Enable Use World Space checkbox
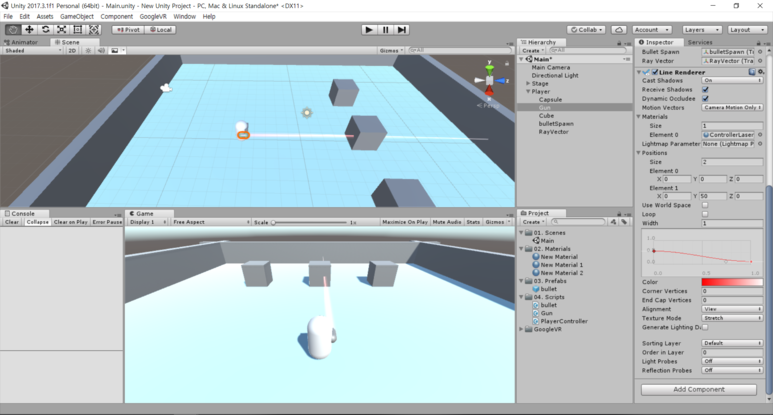773x415 pixels. click(x=705, y=205)
